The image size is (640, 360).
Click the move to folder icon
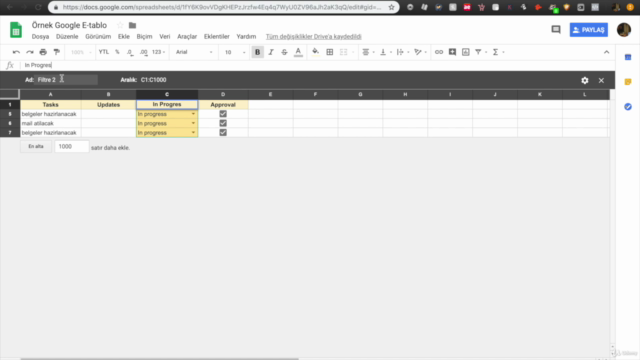pyautogui.click(x=132, y=25)
